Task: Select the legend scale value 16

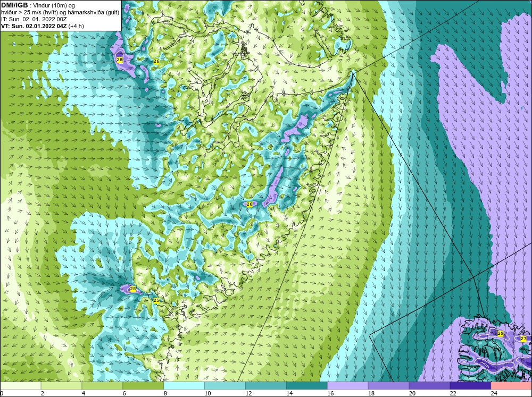Action: tap(330, 393)
